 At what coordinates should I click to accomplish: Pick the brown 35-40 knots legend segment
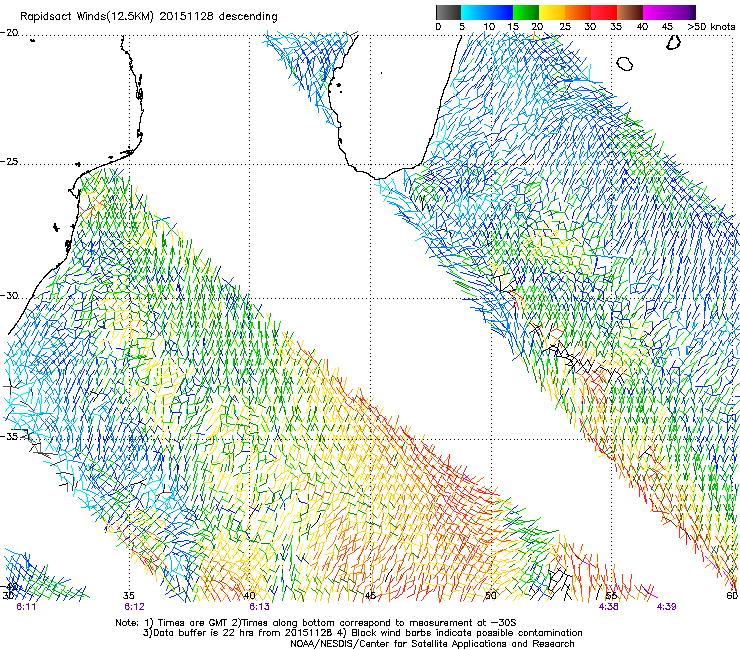pyautogui.click(x=630, y=12)
